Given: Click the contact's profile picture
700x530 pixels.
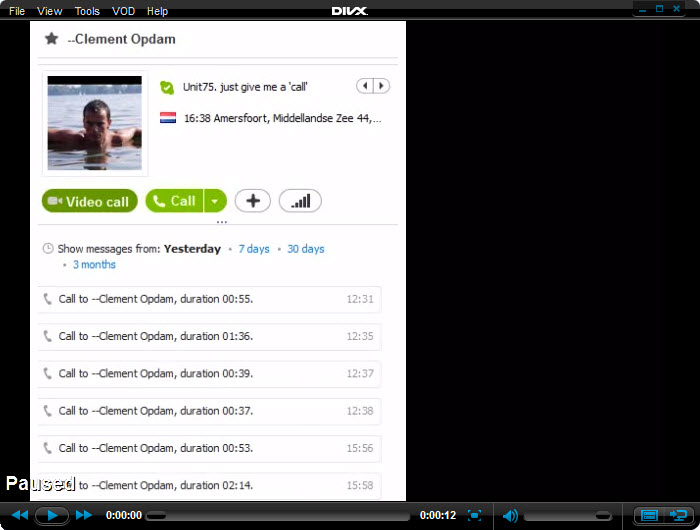Looking at the screenshot, I should coord(94,122).
